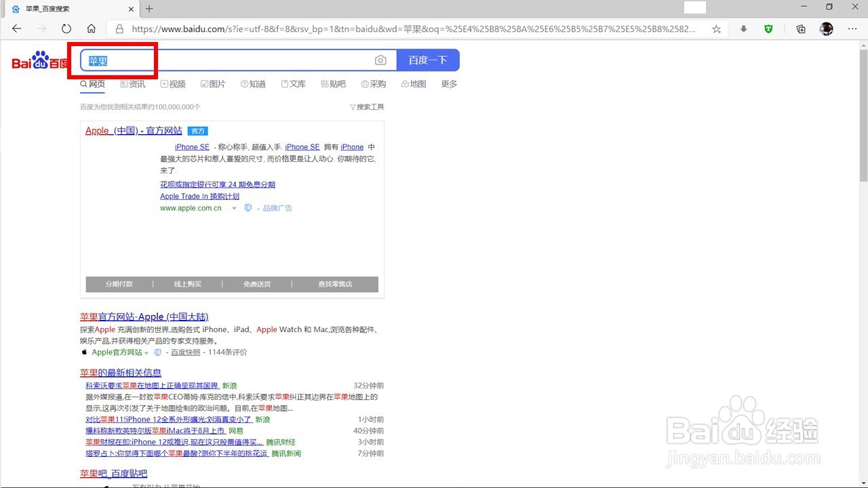Switch to the 贴吧 tab
The width and height of the screenshot is (868, 488).
pos(333,84)
